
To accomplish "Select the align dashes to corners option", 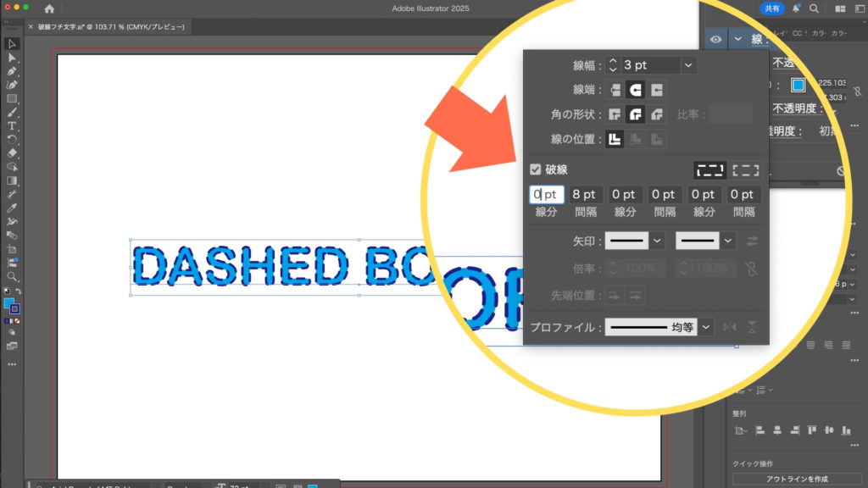I will tap(745, 169).
